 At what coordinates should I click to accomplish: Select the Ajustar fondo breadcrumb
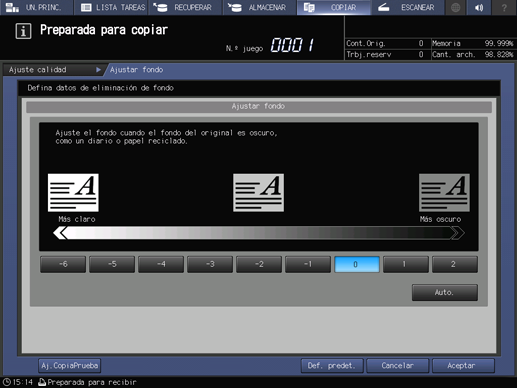pyautogui.click(x=136, y=70)
